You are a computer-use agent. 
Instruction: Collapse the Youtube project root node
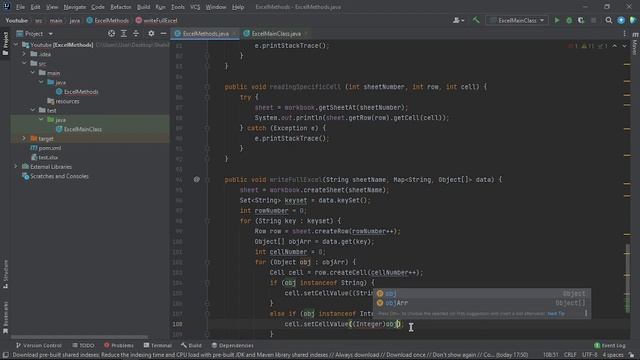coord(16,44)
